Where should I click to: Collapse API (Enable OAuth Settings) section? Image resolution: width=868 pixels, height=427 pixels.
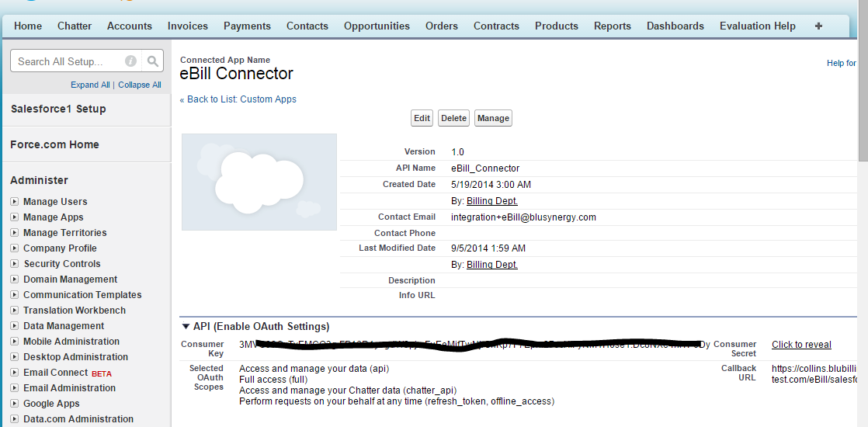[x=186, y=326]
